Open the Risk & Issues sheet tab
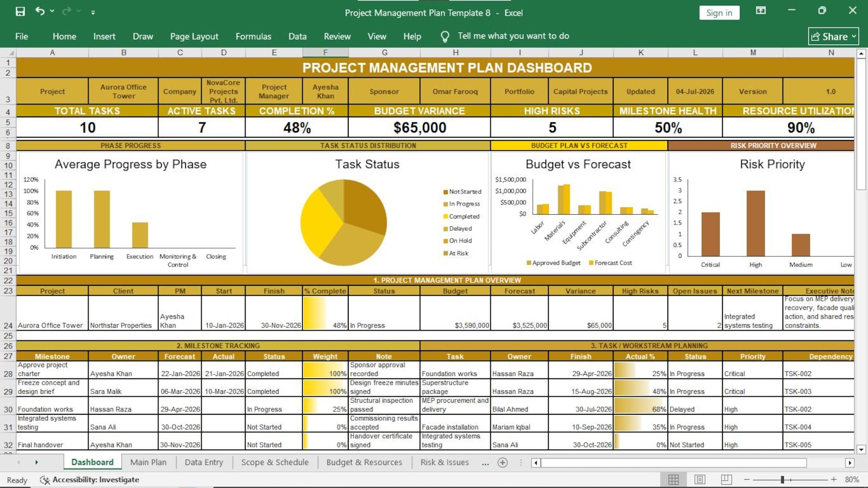 pyautogui.click(x=444, y=462)
